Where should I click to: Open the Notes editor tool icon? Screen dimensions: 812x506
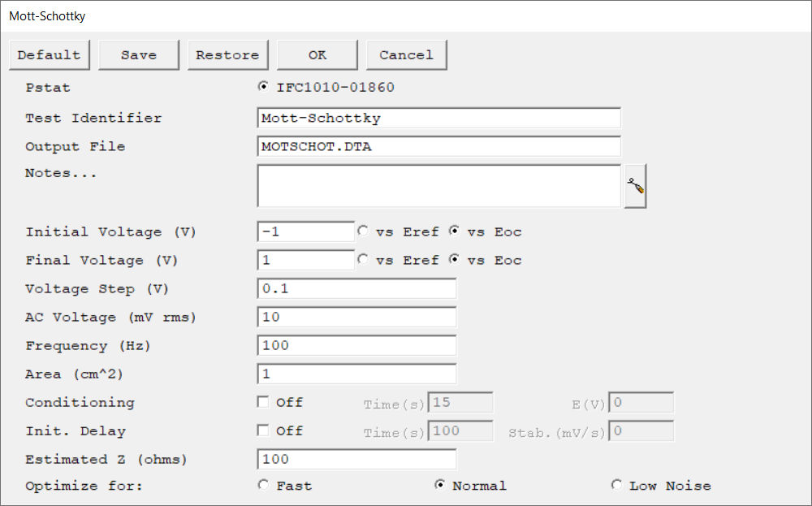636,186
